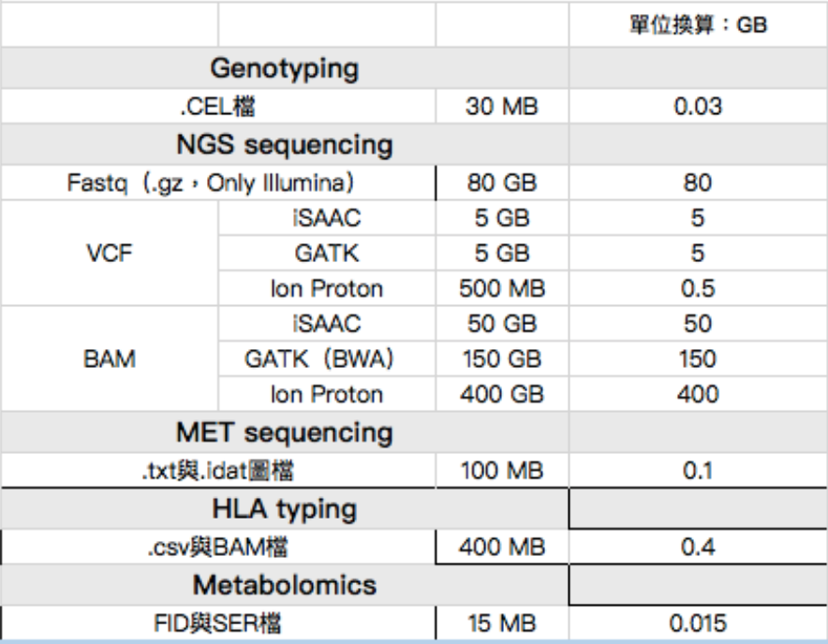Select the 150 GB size cell
Viewport: 828px width, 644px height.
pos(501,359)
